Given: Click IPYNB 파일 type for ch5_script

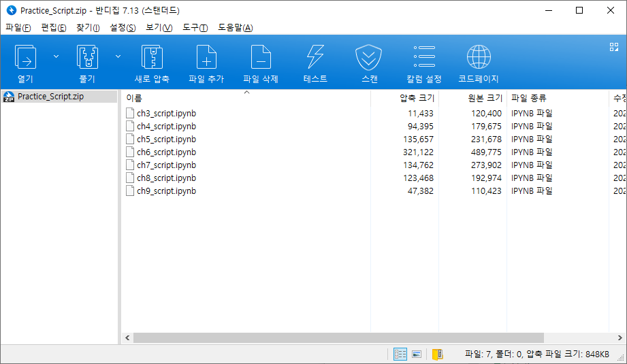Looking at the screenshot, I should coord(532,139).
